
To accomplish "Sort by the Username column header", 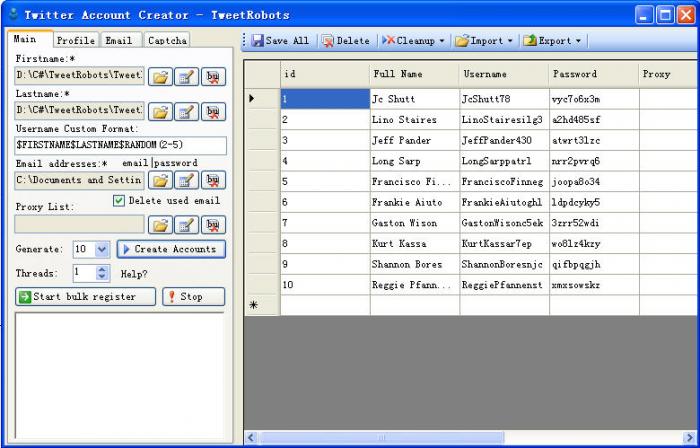I will coord(504,74).
